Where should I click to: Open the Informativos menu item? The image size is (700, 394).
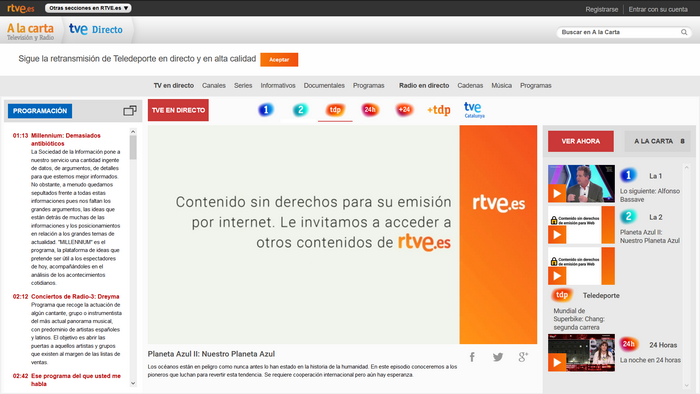[278, 85]
